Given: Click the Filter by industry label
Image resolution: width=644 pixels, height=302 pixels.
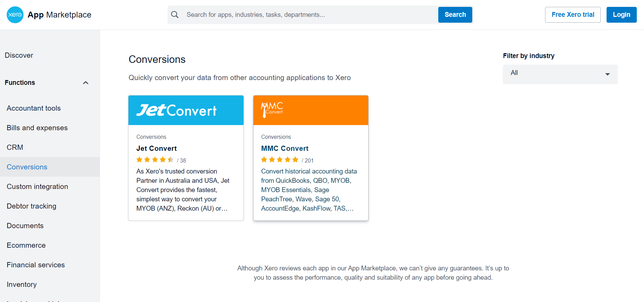Looking at the screenshot, I should [x=529, y=56].
